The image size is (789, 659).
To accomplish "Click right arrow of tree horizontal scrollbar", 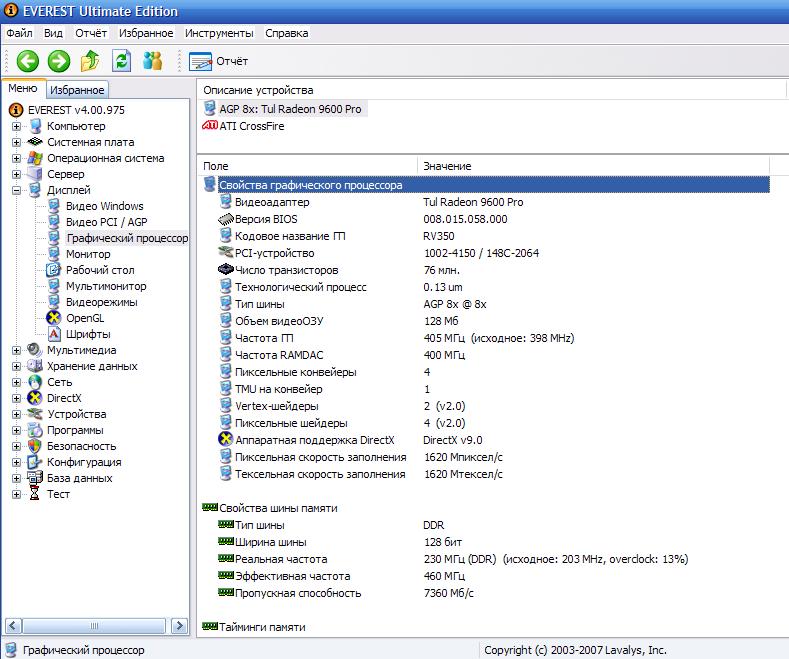I will coord(179,626).
